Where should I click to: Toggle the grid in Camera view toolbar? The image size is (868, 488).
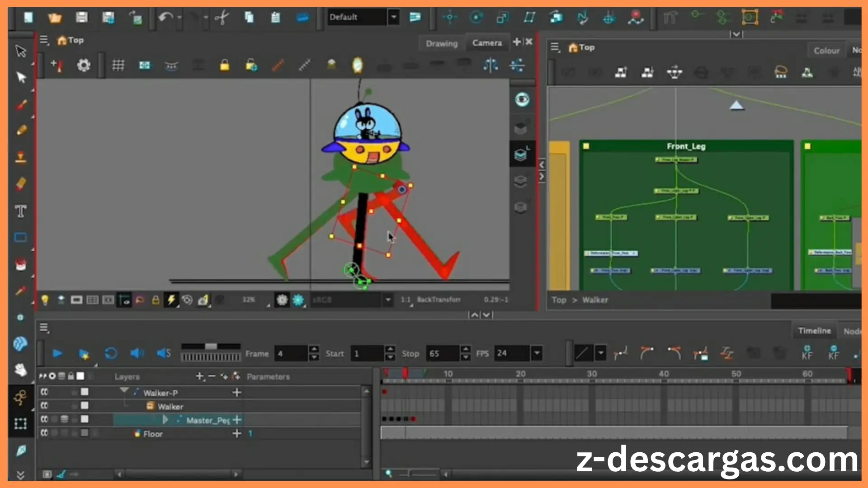click(118, 66)
